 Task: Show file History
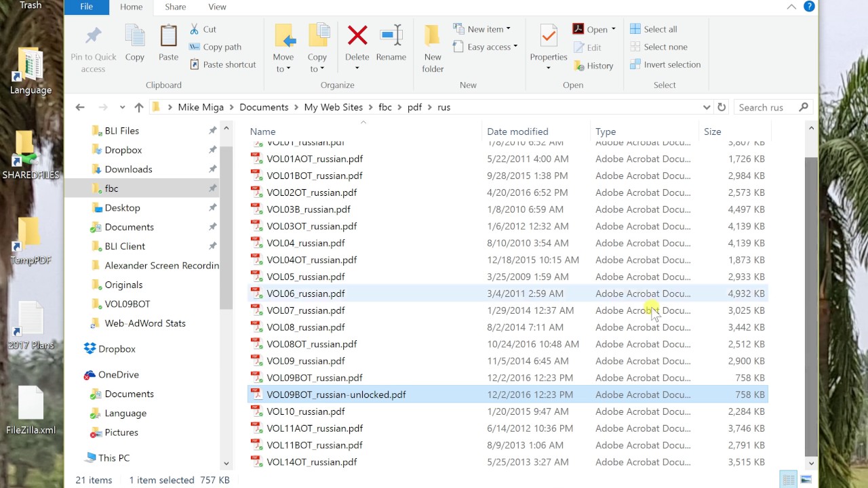click(593, 66)
